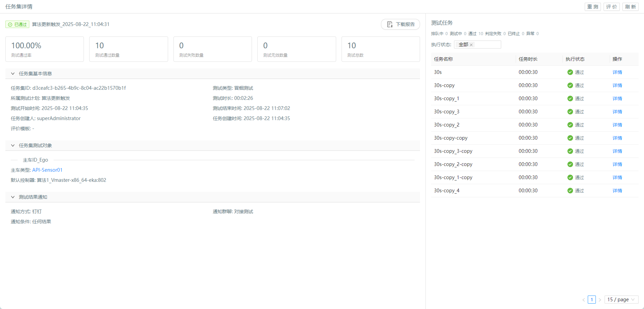This screenshot has height=309, width=644.
Task: Collapse the 任务集基本信息 section
Action: 13,74
